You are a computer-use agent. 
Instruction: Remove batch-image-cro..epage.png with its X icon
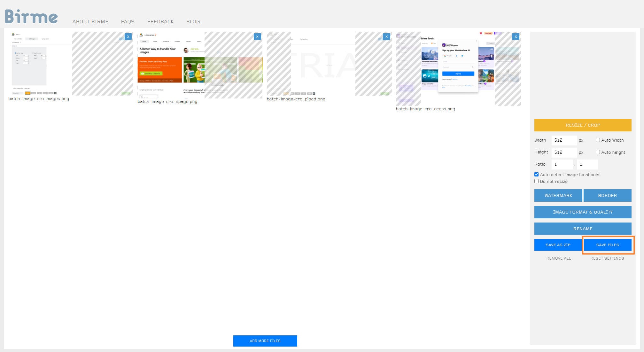click(257, 37)
